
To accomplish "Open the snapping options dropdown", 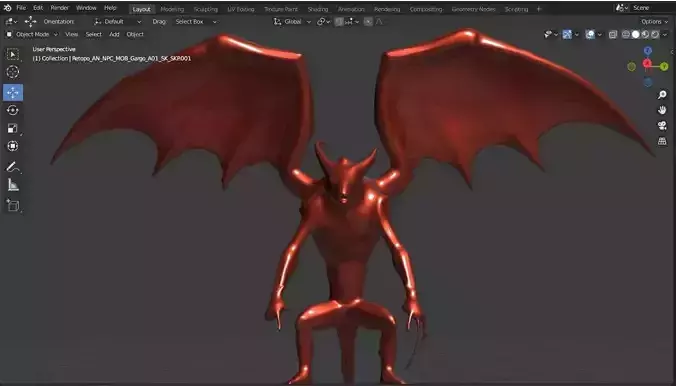I will coord(352,22).
